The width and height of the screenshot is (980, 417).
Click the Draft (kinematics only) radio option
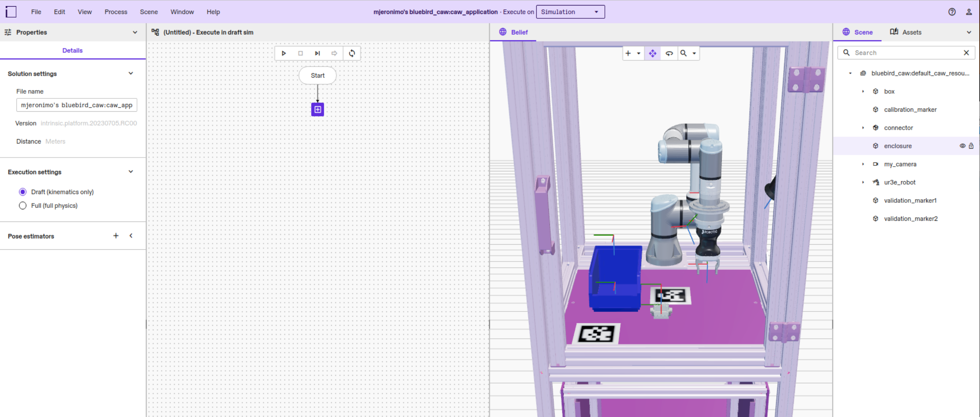(22, 191)
